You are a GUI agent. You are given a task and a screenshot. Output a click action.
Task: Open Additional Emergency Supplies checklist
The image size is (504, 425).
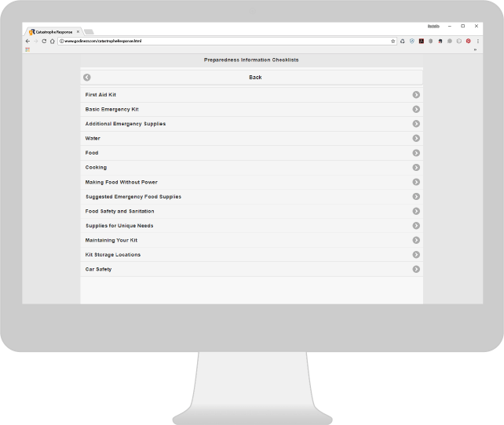pos(251,124)
